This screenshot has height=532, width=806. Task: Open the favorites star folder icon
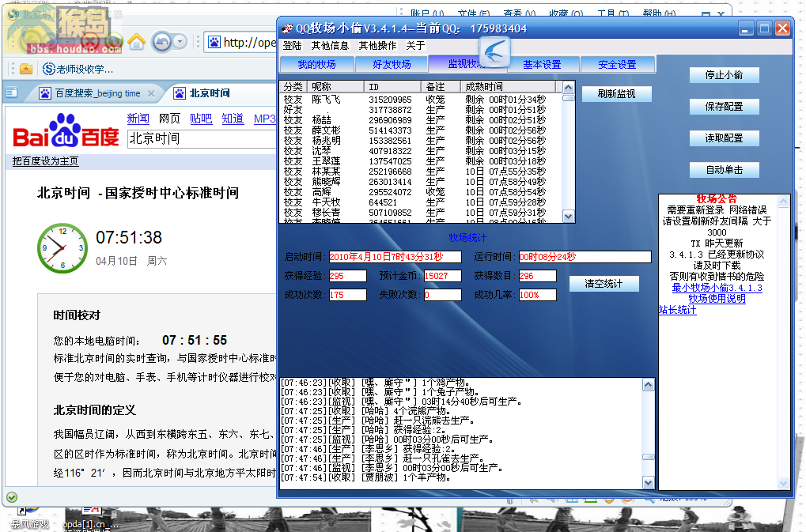[25, 68]
